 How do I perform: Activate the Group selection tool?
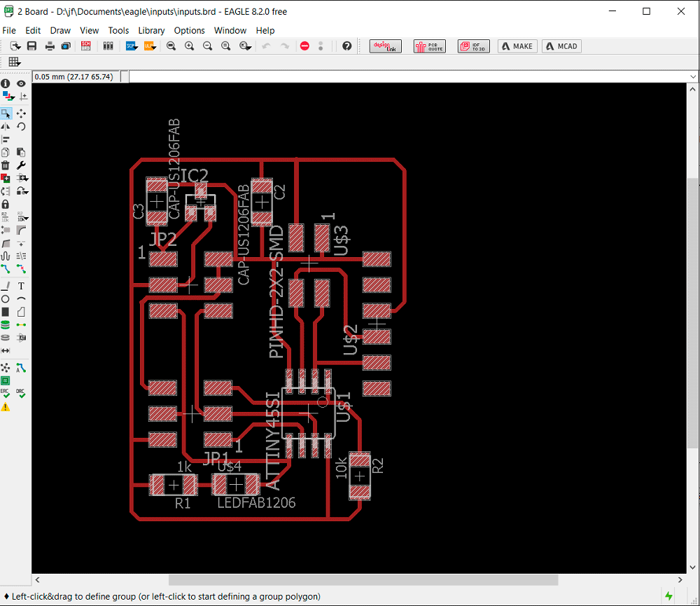point(6,113)
